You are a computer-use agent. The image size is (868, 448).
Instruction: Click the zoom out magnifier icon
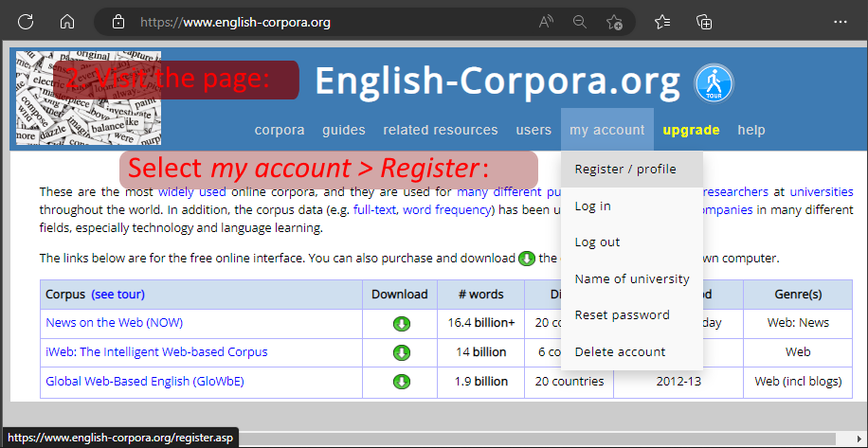click(x=580, y=22)
